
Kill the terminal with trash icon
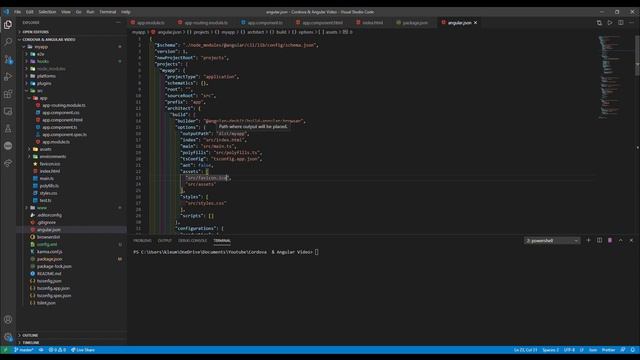coord(610,240)
